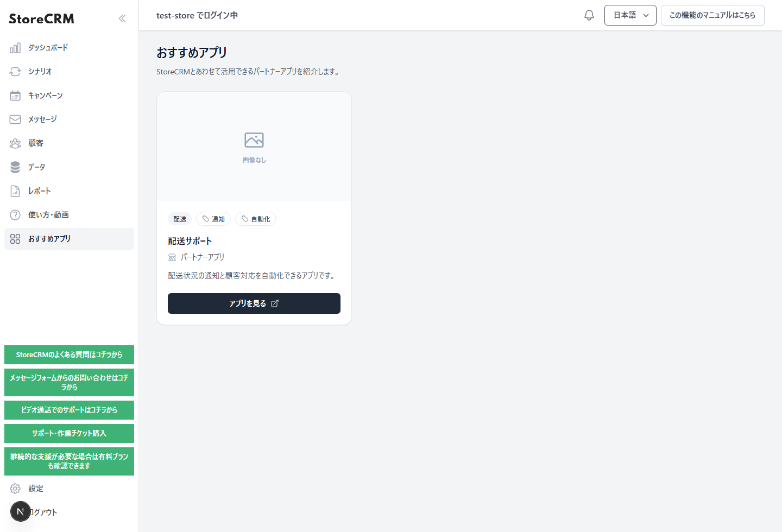782x532 pixels.
Task: Click the シナリオ cycle arrows icon
Action: pos(15,72)
